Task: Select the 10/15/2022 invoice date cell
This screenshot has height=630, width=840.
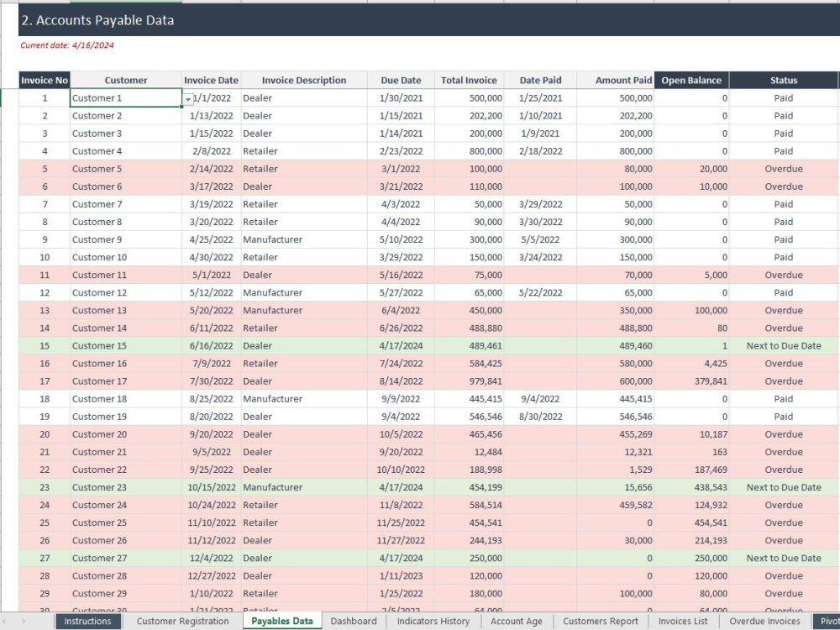Action: pos(211,487)
